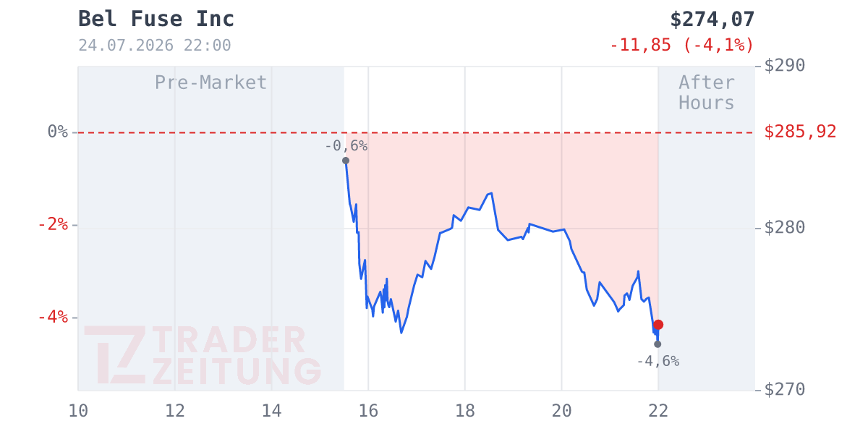Viewport: 868px width, 434px height.
Task: Click the Pre-Market label
Action: [x=211, y=82]
